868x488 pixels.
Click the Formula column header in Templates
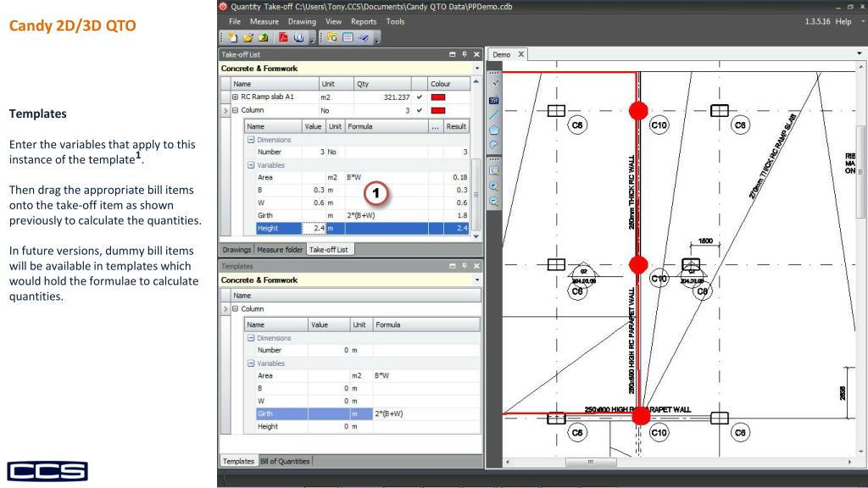coord(426,324)
